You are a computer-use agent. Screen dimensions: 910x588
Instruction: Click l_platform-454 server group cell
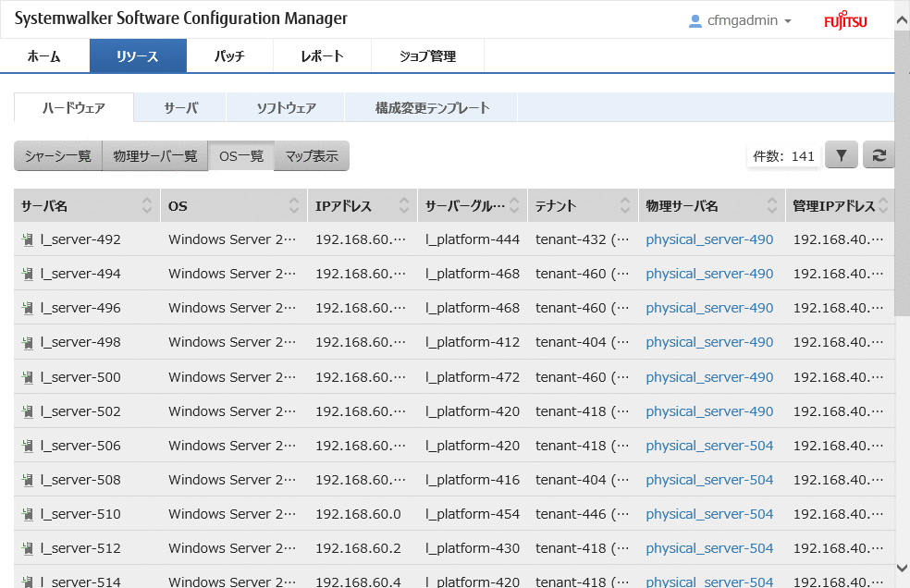tap(473, 514)
